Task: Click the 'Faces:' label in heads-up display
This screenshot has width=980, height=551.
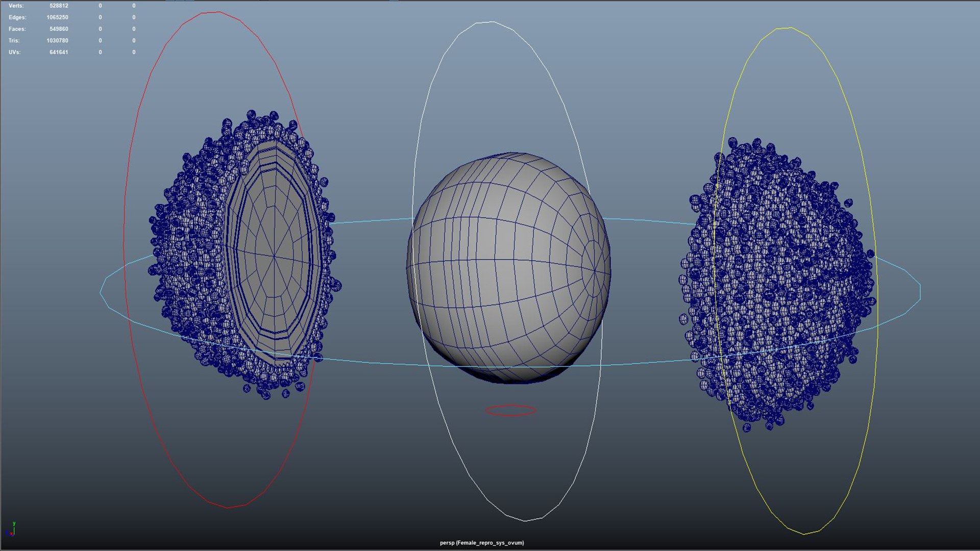Action: pyautogui.click(x=17, y=29)
